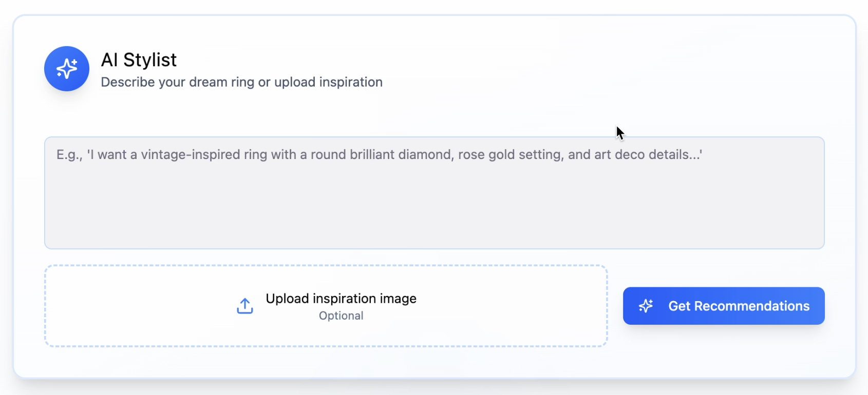Click the 'Optional' text under upload
Image resolution: width=868 pixels, height=395 pixels.
tap(341, 316)
